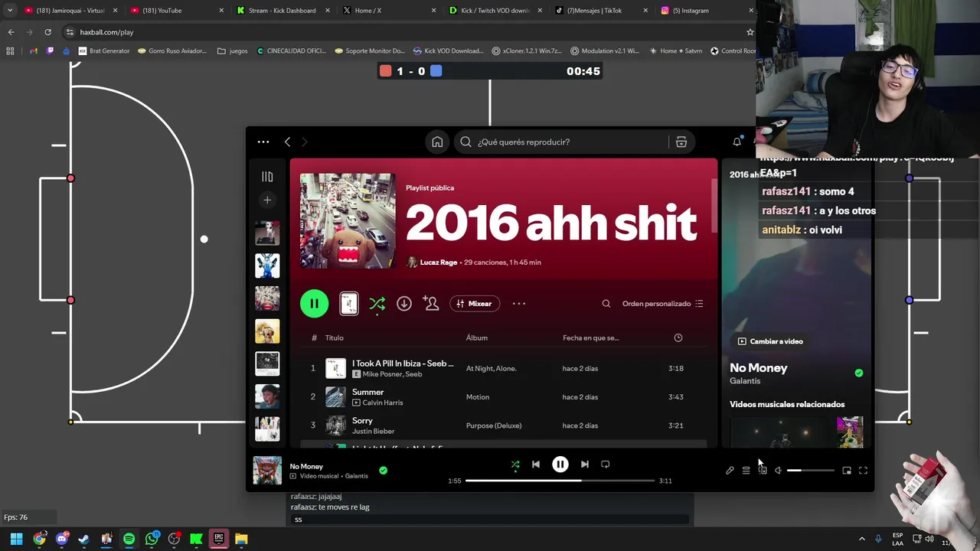Viewport: 980px width, 551px height.
Task: Show hidden system tray icons chevron
Action: [861, 539]
